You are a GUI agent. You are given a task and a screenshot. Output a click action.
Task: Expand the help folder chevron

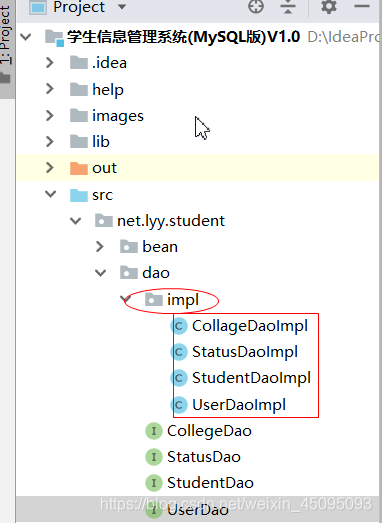[50, 89]
